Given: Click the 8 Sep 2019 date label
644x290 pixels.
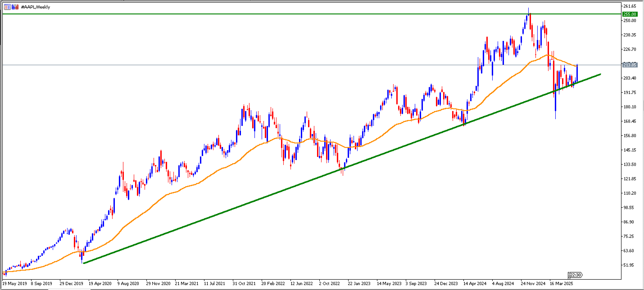Looking at the screenshot, I should [x=41, y=284].
